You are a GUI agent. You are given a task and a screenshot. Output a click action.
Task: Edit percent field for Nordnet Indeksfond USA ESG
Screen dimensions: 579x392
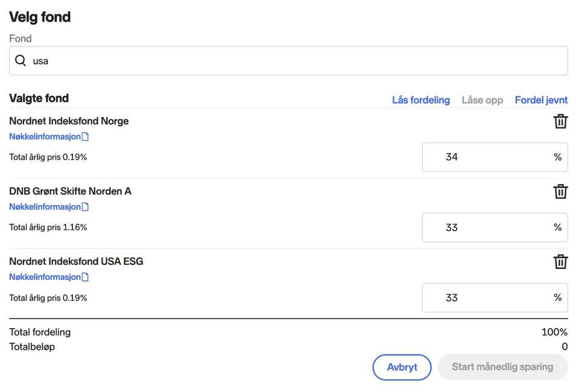click(495, 297)
